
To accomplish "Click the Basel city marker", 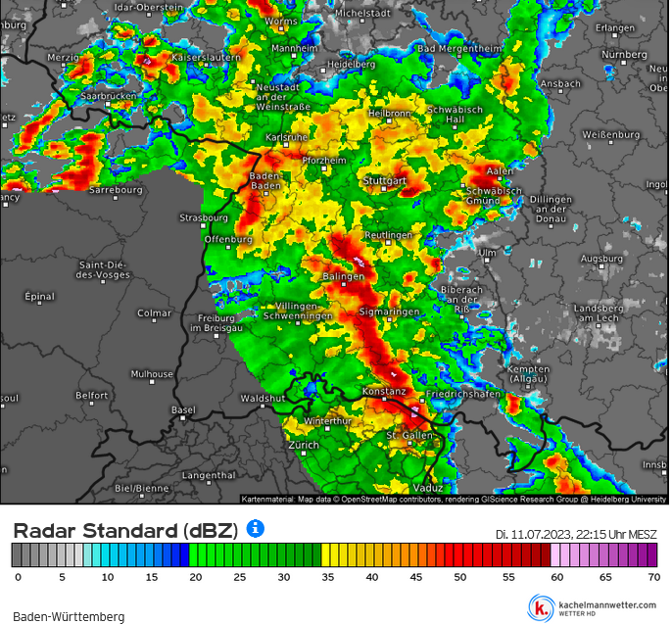I will click(x=182, y=418).
